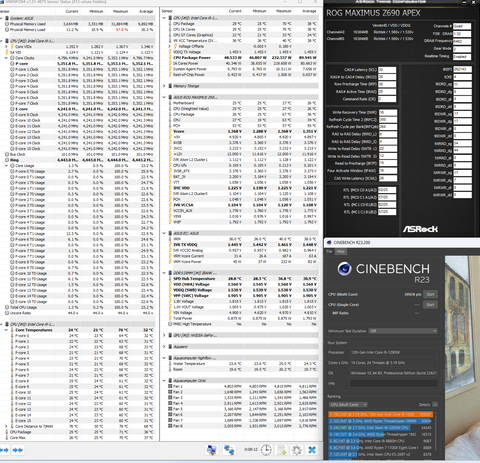Click Vcore voltage sensor icon
This screenshot has height=463, width=480.
[170, 131]
